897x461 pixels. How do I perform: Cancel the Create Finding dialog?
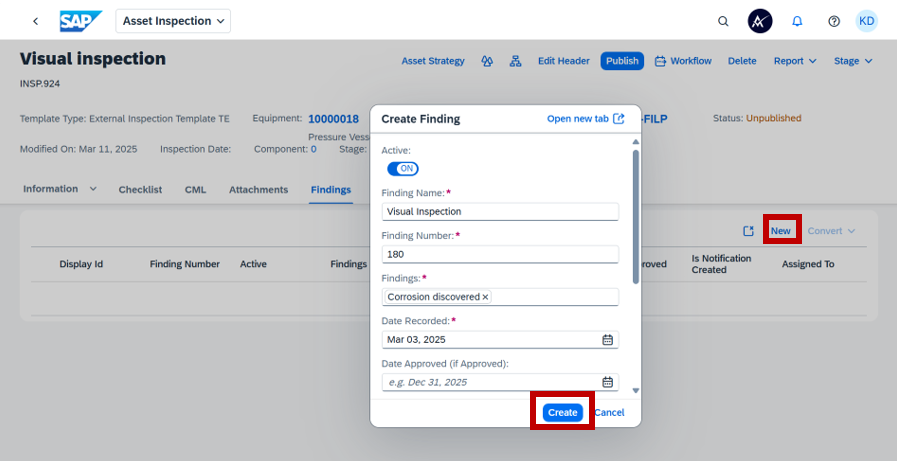pos(609,412)
